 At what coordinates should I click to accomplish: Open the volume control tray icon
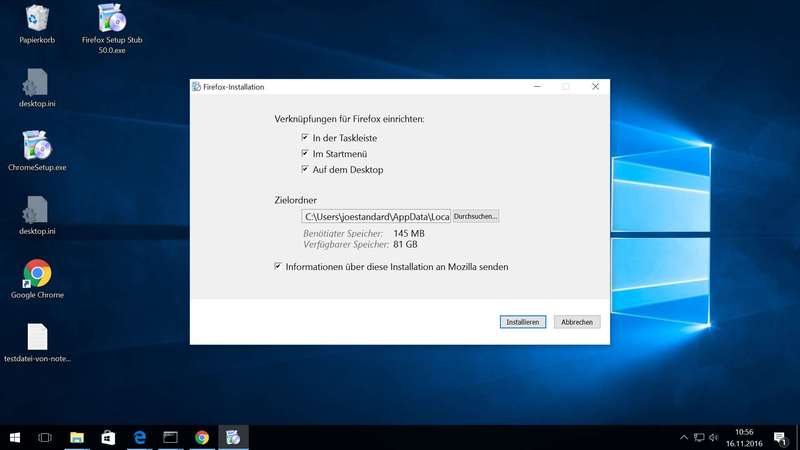714,438
